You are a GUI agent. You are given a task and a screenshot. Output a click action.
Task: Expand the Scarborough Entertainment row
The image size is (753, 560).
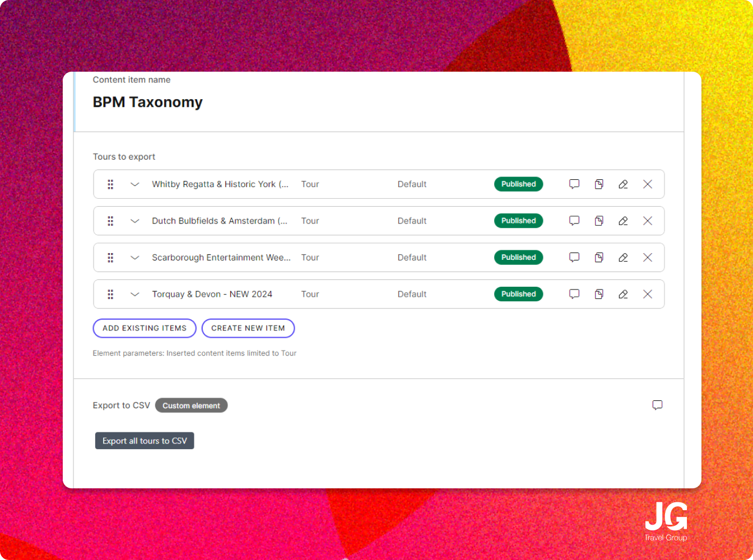[134, 258]
